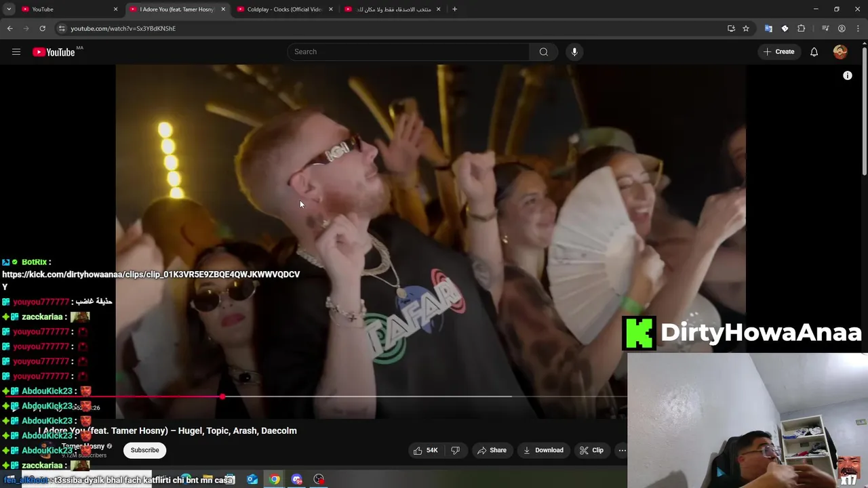Open the Extensions puzzle menu
This screenshot has height=488, width=868.
tap(802, 28)
